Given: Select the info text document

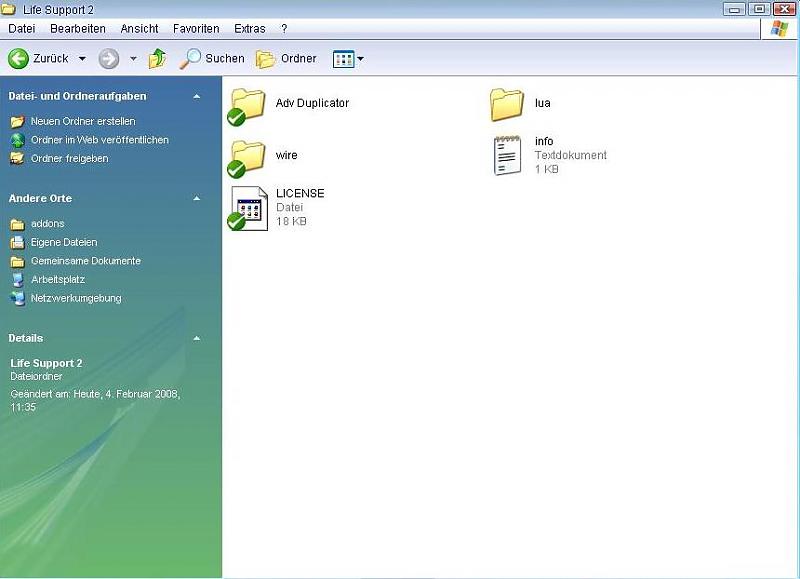Looking at the screenshot, I should point(508,155).
